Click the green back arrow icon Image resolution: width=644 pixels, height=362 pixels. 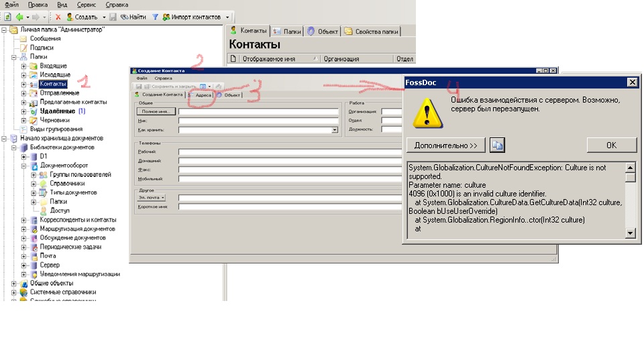19,17
